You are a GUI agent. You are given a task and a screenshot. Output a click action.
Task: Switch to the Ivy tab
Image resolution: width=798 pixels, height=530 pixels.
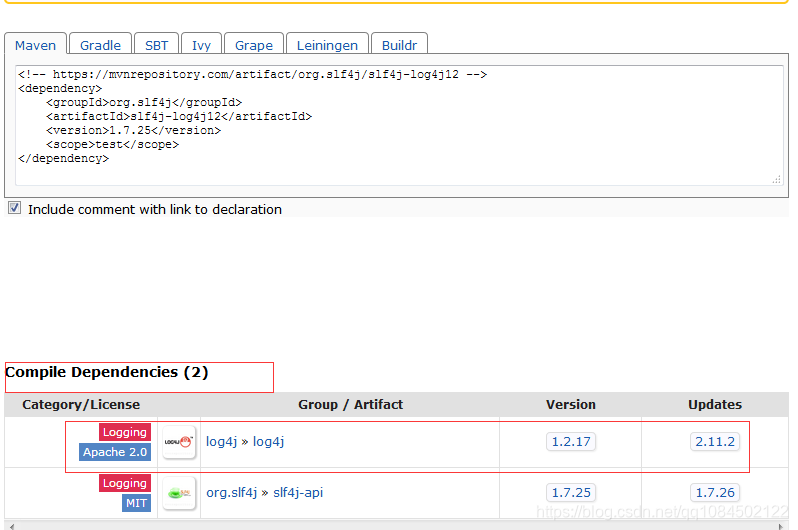coord(202,45)
